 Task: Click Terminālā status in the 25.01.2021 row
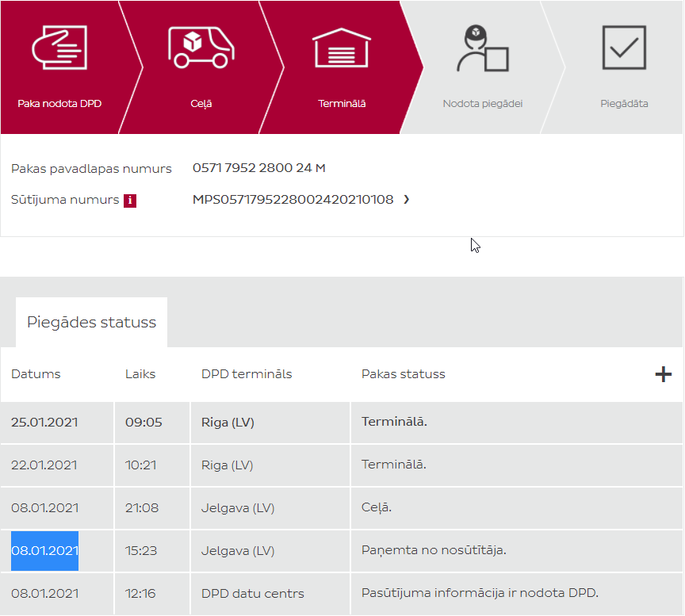pyautogui.click(x=394, y=422)
